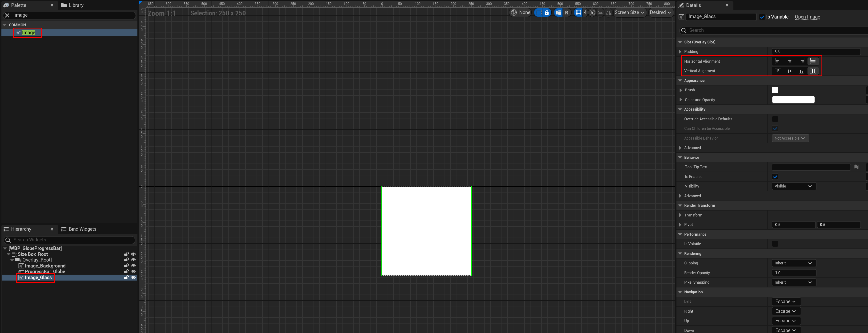The image size is (868, 333).
Task: Open the Screen Size dropdown
Action: (x=629, y=13)
